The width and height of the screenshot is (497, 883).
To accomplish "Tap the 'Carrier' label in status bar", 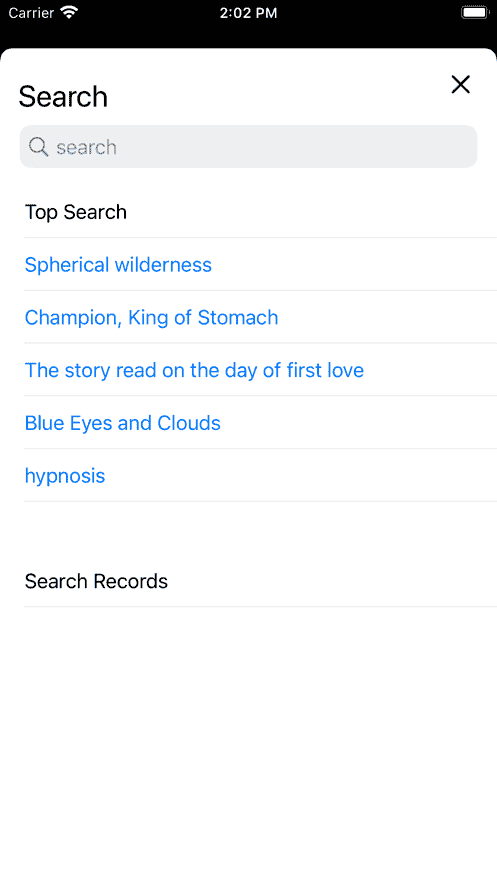I will coord(31,12).
